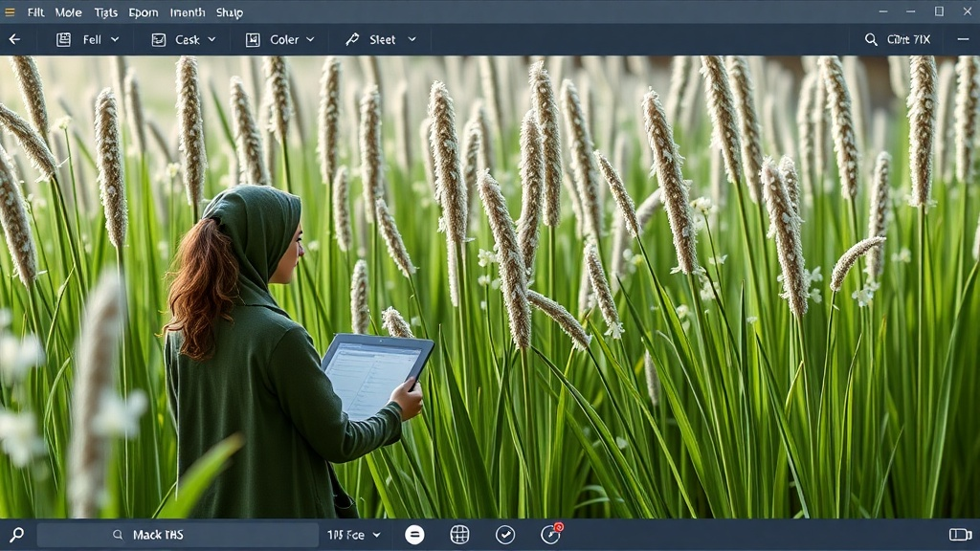Expand the Cask dropdown arrow
The width and height of the screenshot is (980, 551).
point(212,39)
